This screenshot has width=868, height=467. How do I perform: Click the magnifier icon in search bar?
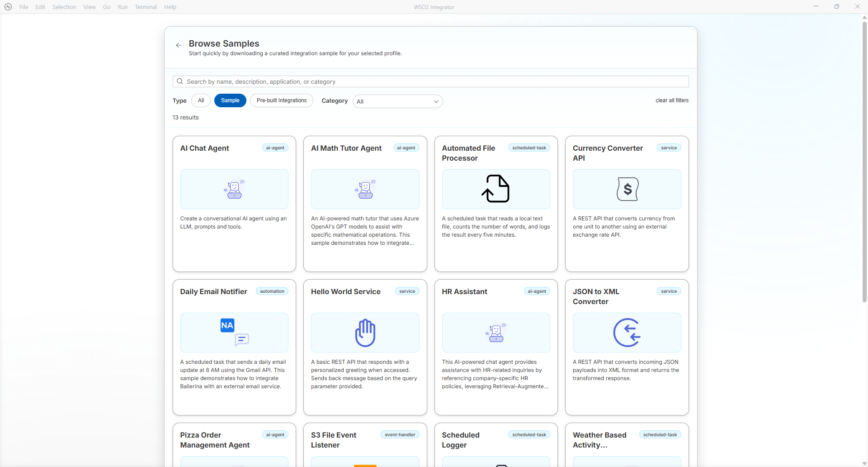(180, 81)
